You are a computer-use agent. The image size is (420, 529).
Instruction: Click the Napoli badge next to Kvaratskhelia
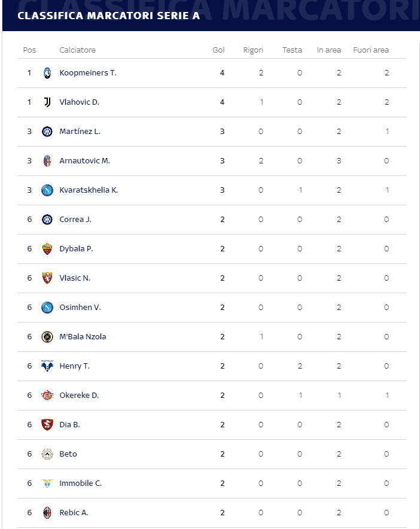47,190
